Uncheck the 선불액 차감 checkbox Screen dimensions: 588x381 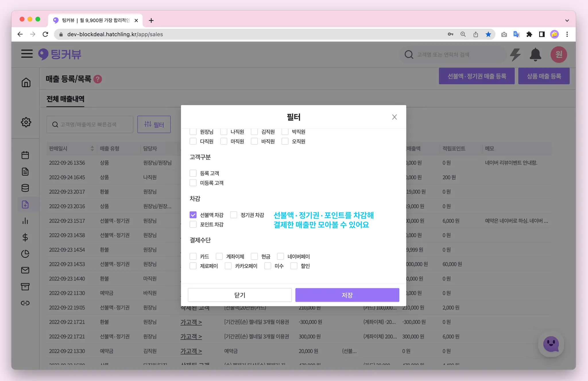click(193, 215)
